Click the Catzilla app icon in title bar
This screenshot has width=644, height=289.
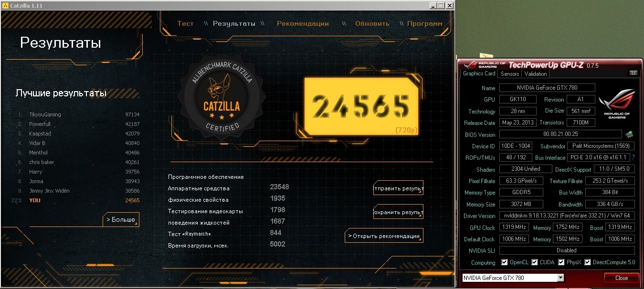[x=4, y=5]
